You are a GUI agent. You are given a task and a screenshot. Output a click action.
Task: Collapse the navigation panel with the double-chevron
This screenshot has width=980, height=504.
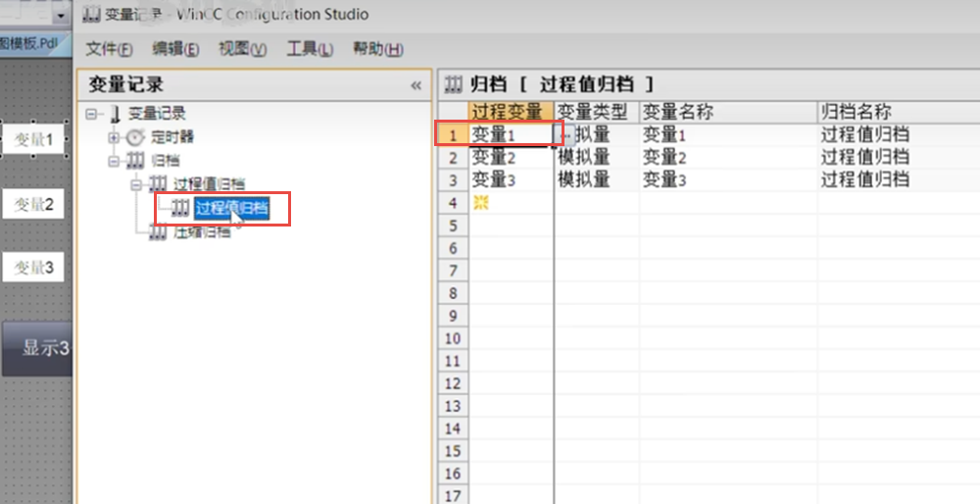(x=416, y=85)
